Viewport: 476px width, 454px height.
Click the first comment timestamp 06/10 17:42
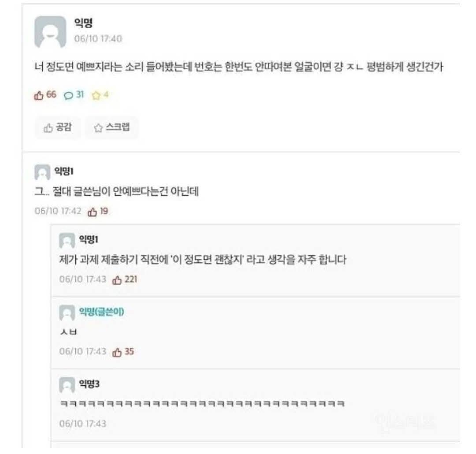[58, 211]
